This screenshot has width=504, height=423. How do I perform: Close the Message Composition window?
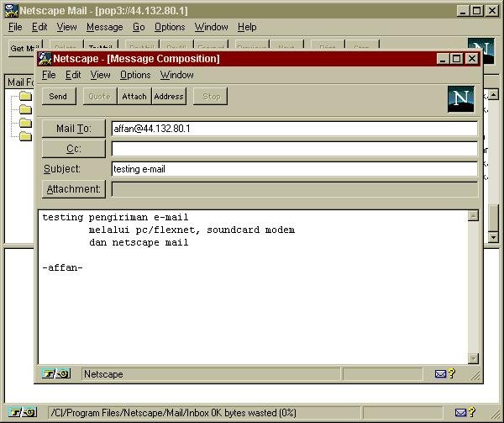472,59
